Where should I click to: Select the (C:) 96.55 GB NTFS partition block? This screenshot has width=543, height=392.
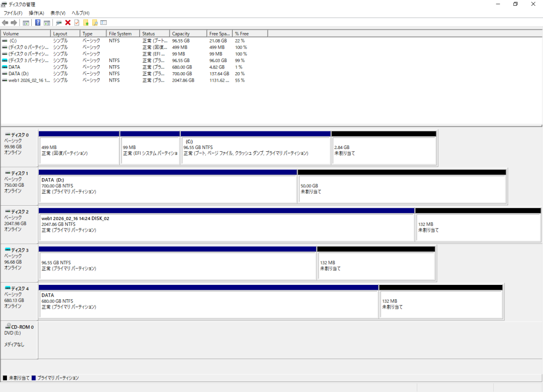pos(256,150)
